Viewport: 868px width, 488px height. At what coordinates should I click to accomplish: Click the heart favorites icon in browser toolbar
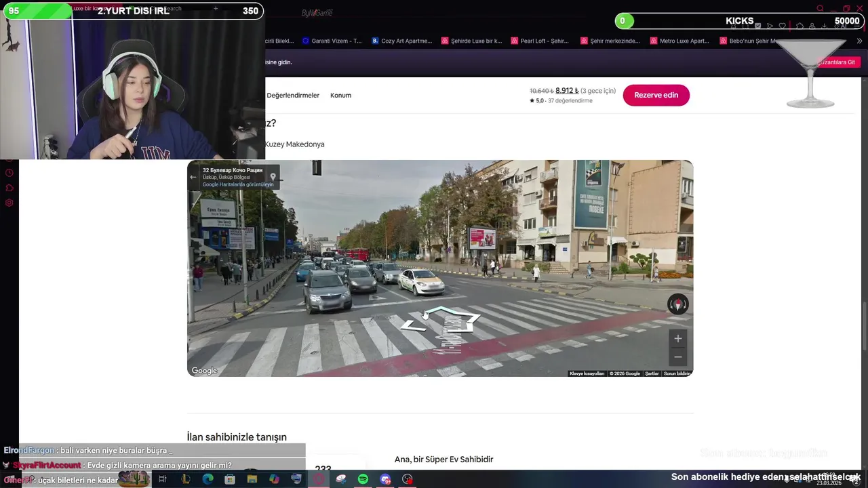pos(782,26)
